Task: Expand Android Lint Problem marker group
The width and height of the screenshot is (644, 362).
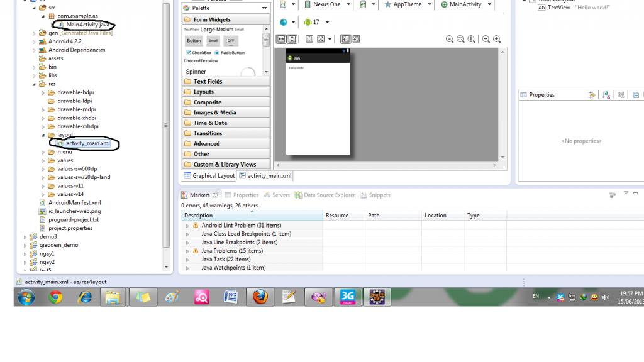Action: pyautogui.click(x=187, y=226)
